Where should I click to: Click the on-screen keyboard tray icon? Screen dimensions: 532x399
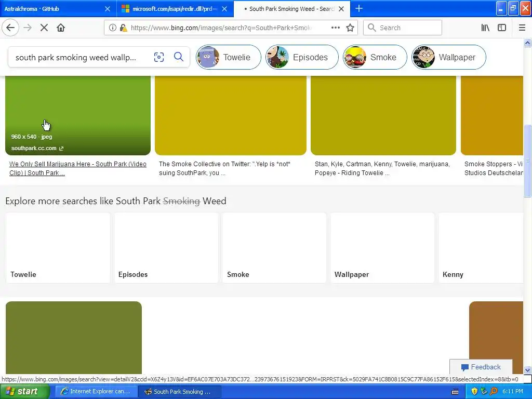pos(455,392)
